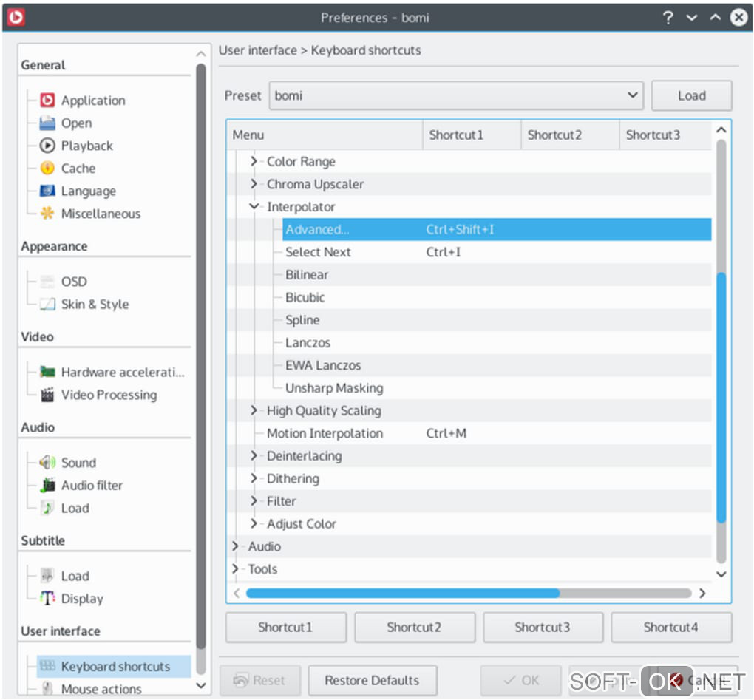Click the Sound speaker icon

47,462
